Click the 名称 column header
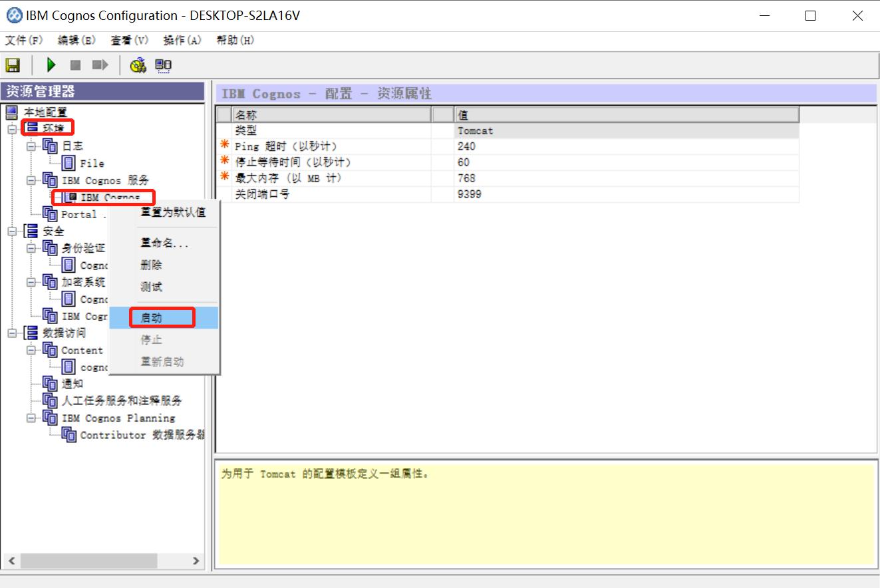This screenshot has width=880, height=588. coord(332,115)
